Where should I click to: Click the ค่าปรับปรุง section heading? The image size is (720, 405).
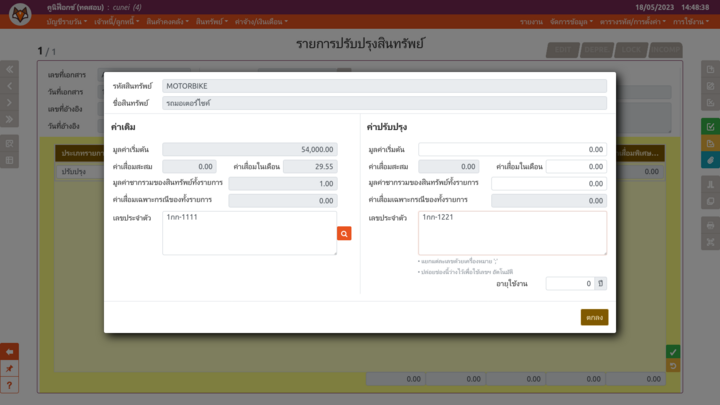click(387, 127)
